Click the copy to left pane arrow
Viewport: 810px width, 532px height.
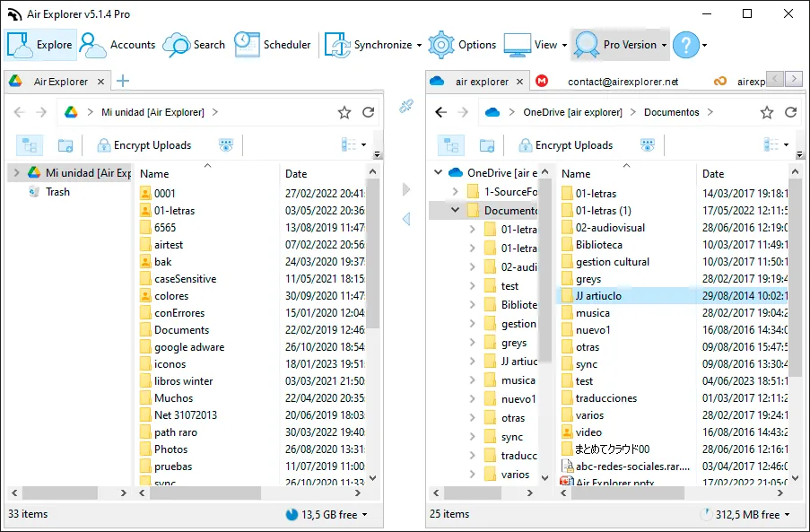406,219
